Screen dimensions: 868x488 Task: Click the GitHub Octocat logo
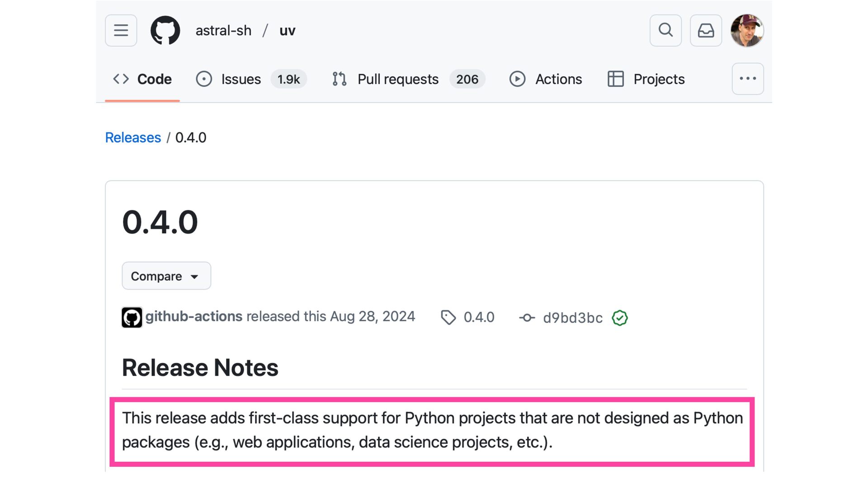click(165, 30)
